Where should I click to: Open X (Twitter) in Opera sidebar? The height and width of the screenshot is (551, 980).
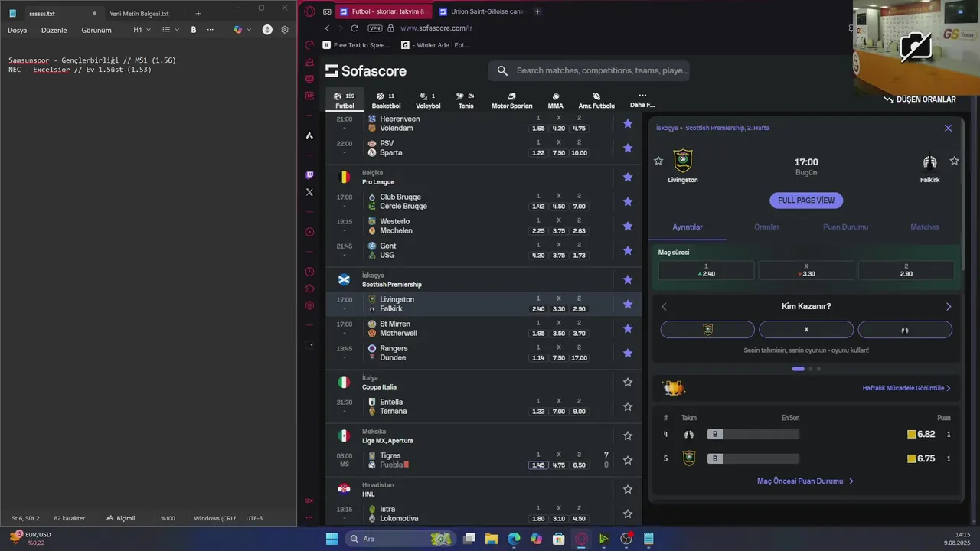coord(309,192)
